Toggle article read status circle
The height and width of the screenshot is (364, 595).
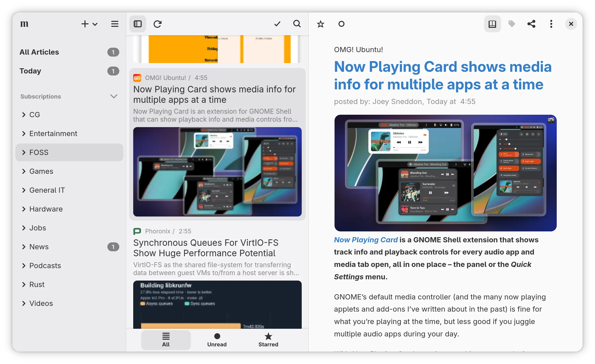click(x=341, y=24)
